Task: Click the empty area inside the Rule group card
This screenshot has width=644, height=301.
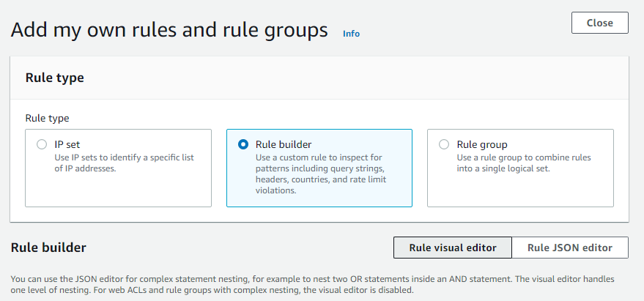Action: 520,190
